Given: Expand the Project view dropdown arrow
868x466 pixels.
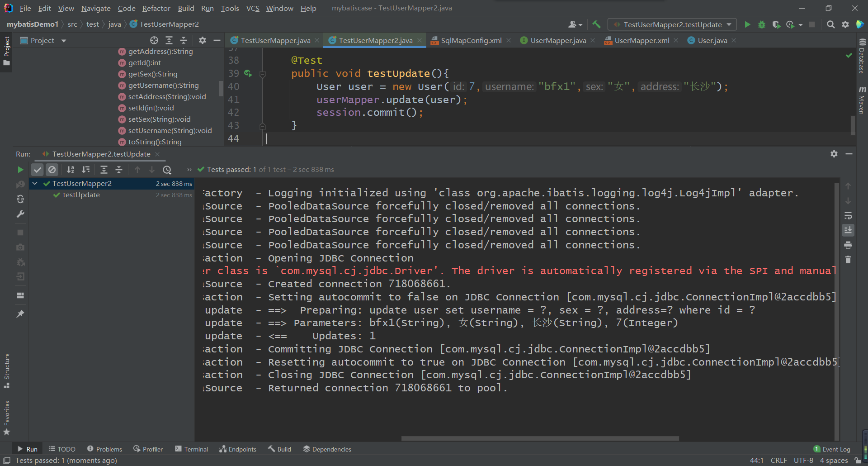Looking at the screenshot, I should pos(64,41).
